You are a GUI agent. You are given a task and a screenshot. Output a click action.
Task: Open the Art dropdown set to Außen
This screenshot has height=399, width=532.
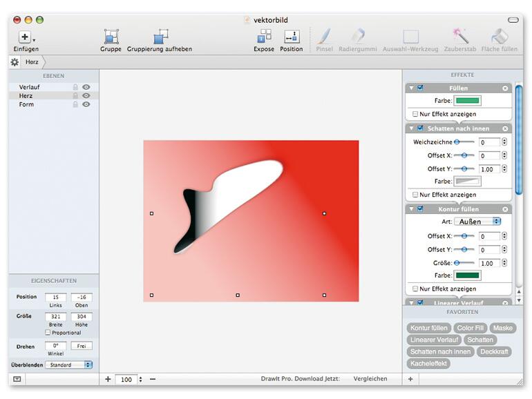(477, 222)
